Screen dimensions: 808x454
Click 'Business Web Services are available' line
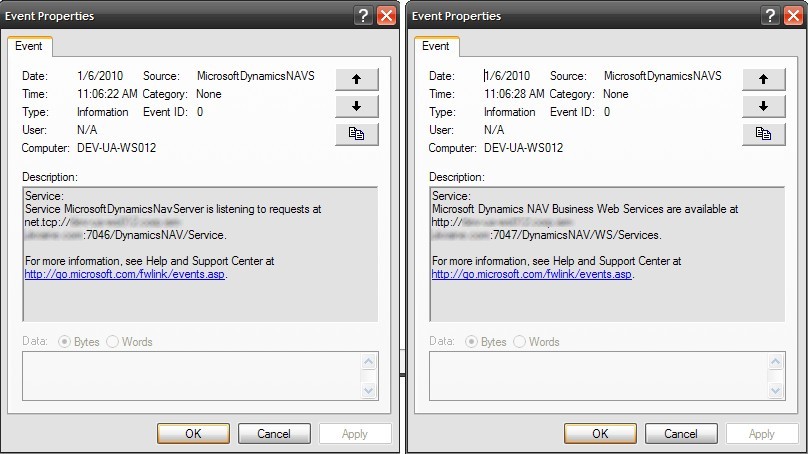pyautogui.click(x=585, y=209)
